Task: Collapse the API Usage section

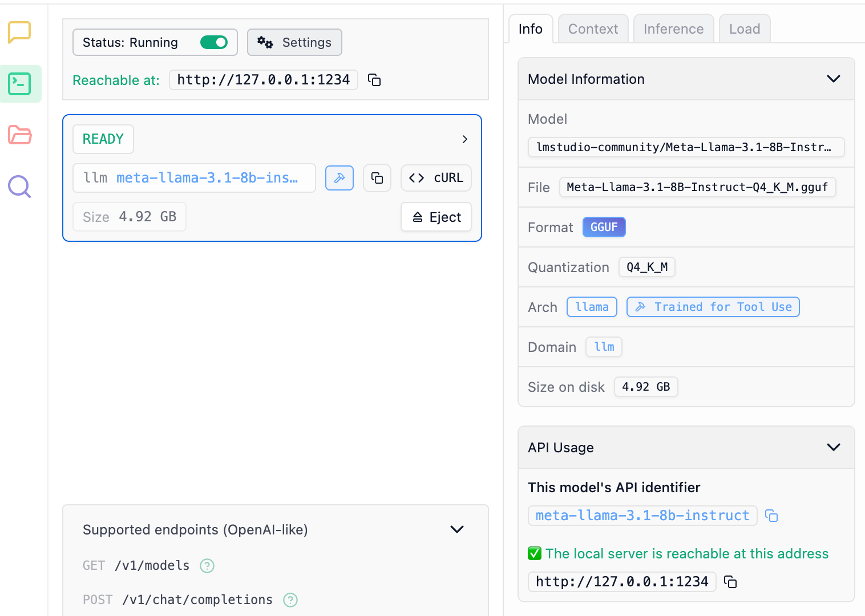Action: tap(834, 447)
